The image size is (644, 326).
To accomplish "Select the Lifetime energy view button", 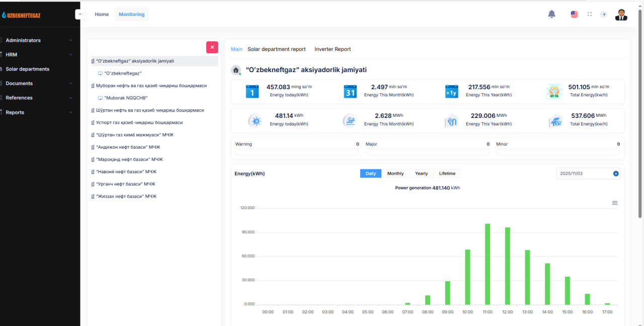I will point(447,173).
